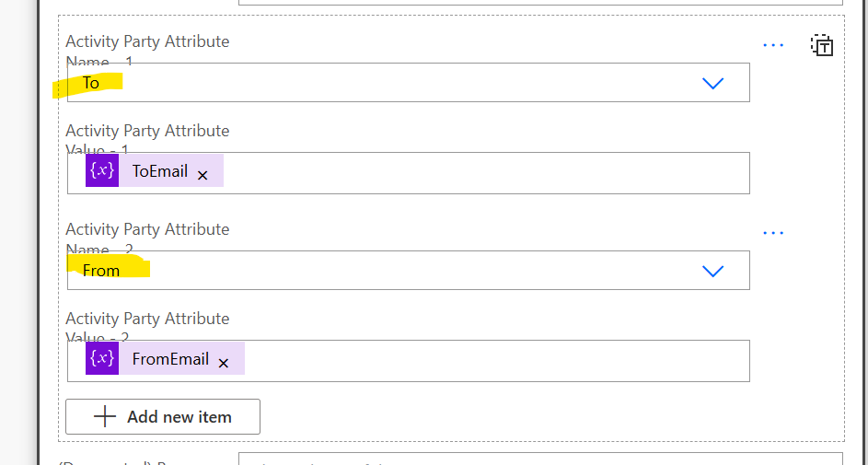Click the plus icon beside Add new item
The width and height of the screenshot is (868, 465).
pos(105,417)
